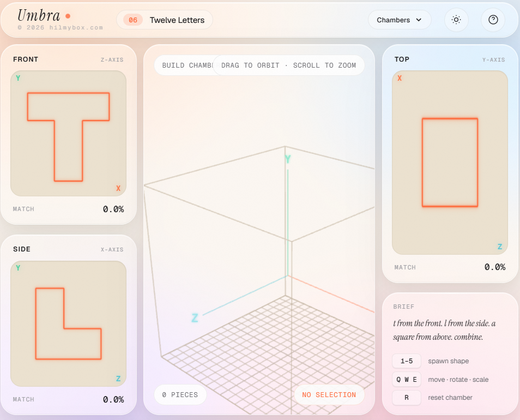Click the BUILD CHAMBER label
Image resolution: width=520 pixels, height=420 pixels.
[x=187, y=65]
